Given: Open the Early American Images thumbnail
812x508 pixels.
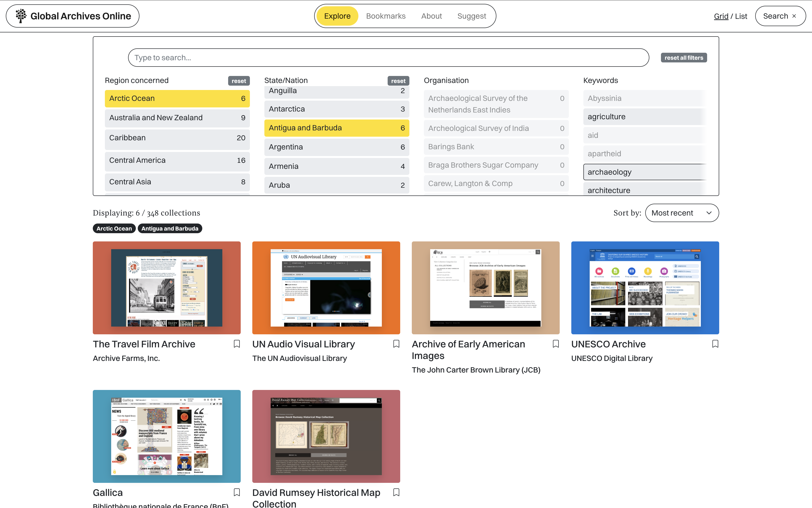Looking at the screenshot, I should (486, 288).
